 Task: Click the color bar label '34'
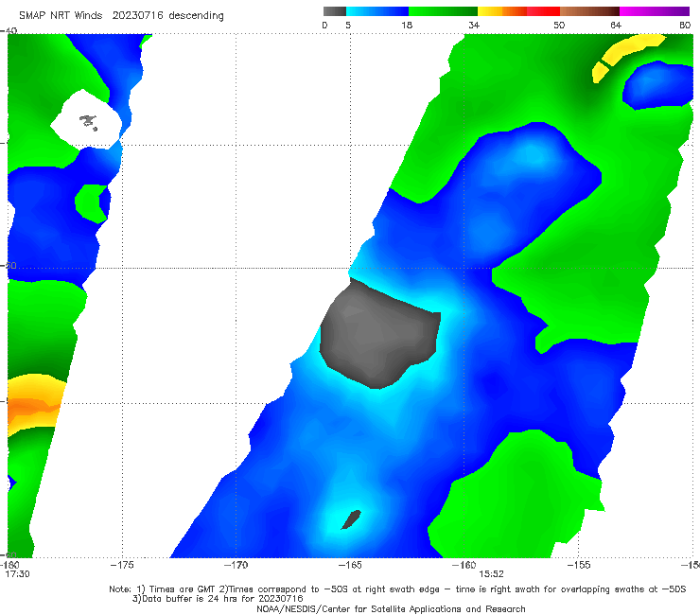coord(474,25)
